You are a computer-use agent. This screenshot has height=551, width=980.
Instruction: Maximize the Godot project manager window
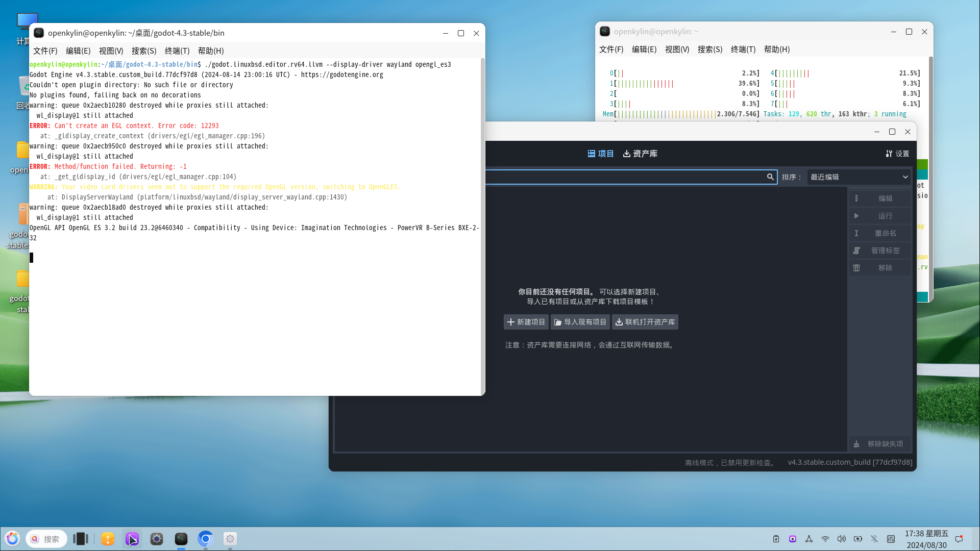click(892, 132)
